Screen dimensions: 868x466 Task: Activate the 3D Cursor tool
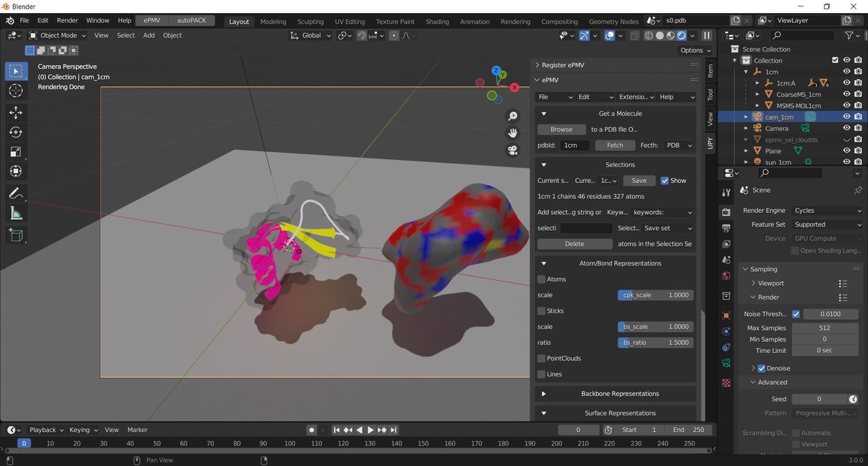16,90
